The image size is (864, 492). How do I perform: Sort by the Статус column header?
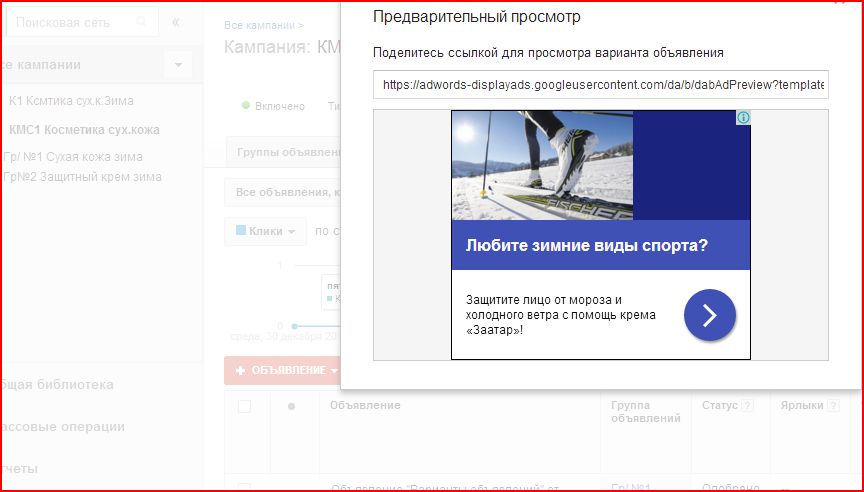coord(720,406)
